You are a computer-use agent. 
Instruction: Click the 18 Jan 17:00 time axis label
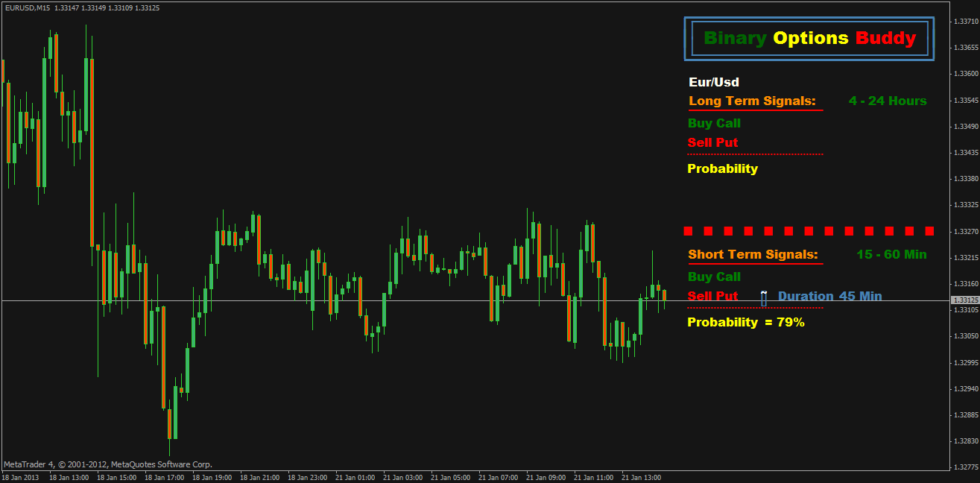point(164,477)
